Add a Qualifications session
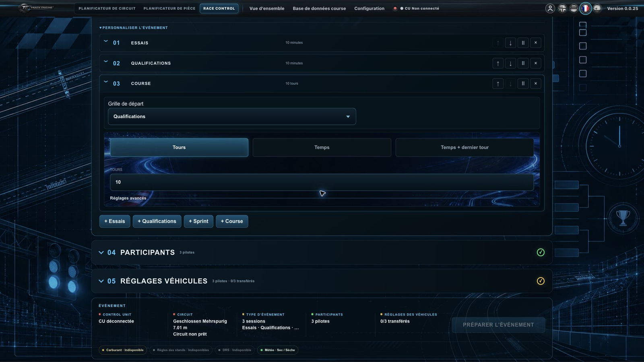This screenshot has width=644, height=362. coord(157,221)
